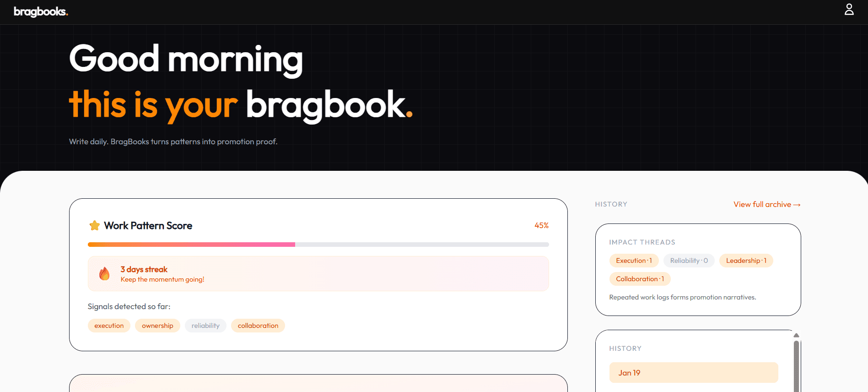Click Repeated work logs forms promotion narratives text
The height and width of the screenshot is (392, 868).
[683, 297]
